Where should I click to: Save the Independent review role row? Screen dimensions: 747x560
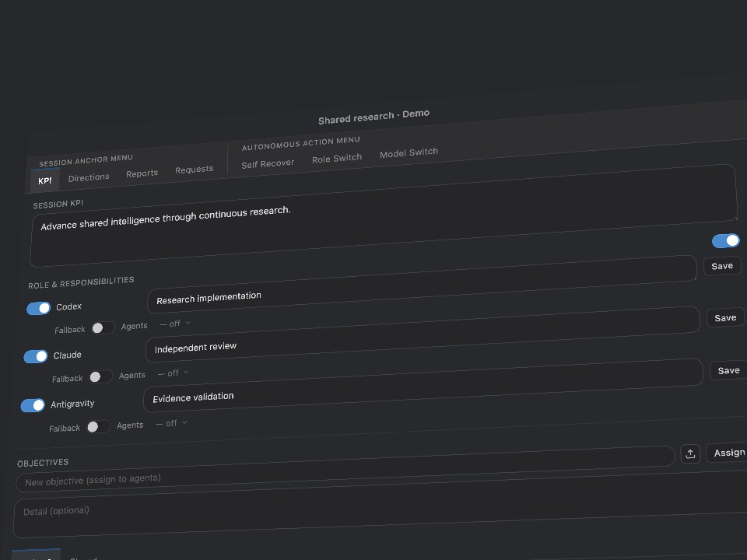(x=725, y=317)
